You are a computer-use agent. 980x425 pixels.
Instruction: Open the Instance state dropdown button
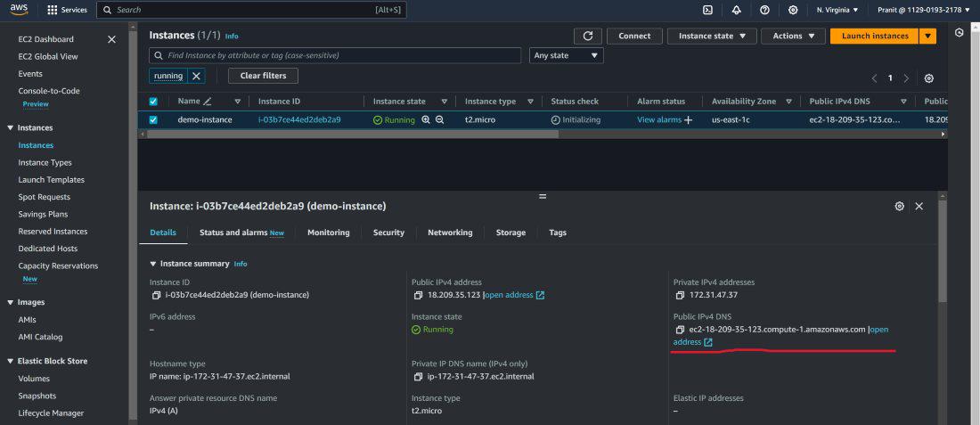[x=712, y=37]
